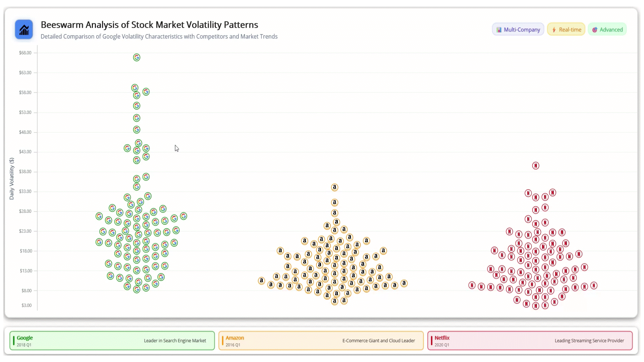Click the target icon in Advanced badge

(x=595, y=30)
